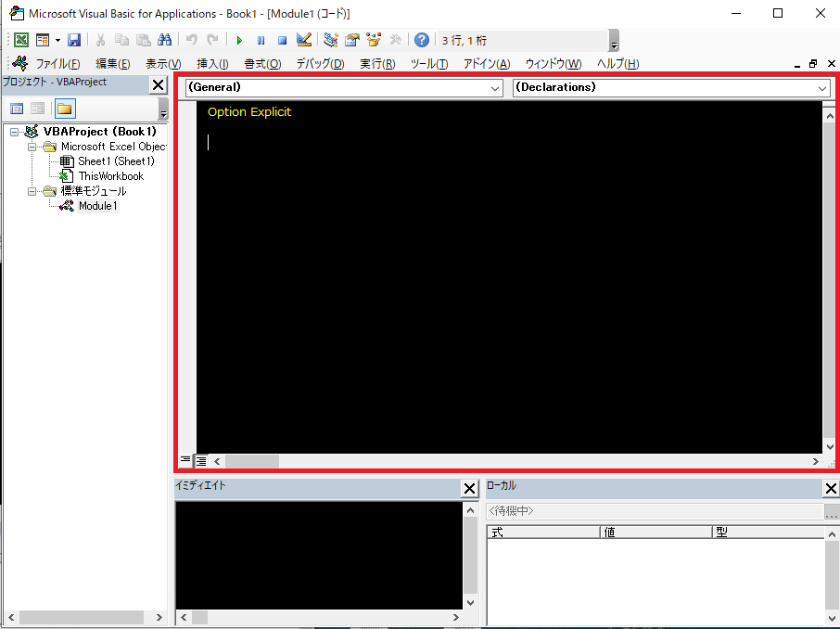Open the Insert object dropdown arrow
The width and height of the screenshot is (840, 629).
(57, 40)
